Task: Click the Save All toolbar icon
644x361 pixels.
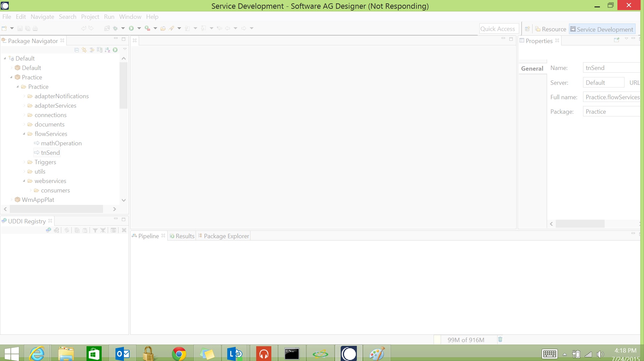Action: tap(28, 29)
